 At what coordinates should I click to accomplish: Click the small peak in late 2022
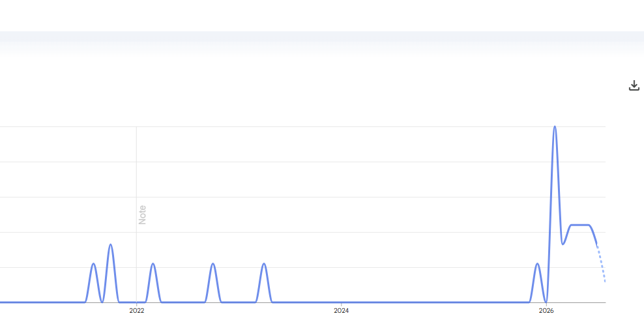click(212, 264)
